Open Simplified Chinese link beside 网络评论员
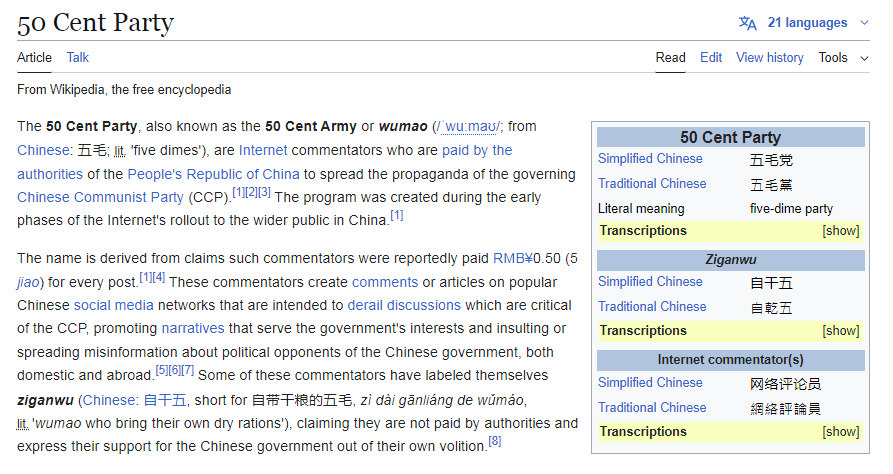 650,383
